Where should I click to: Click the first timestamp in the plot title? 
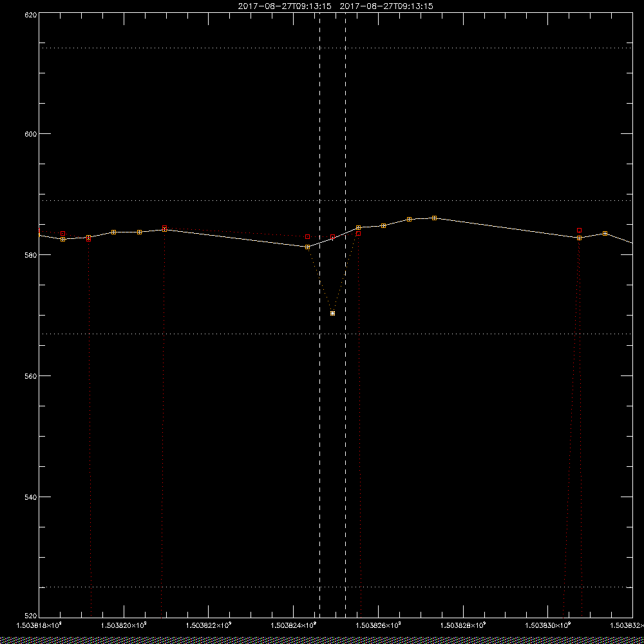tap(285, 6)
